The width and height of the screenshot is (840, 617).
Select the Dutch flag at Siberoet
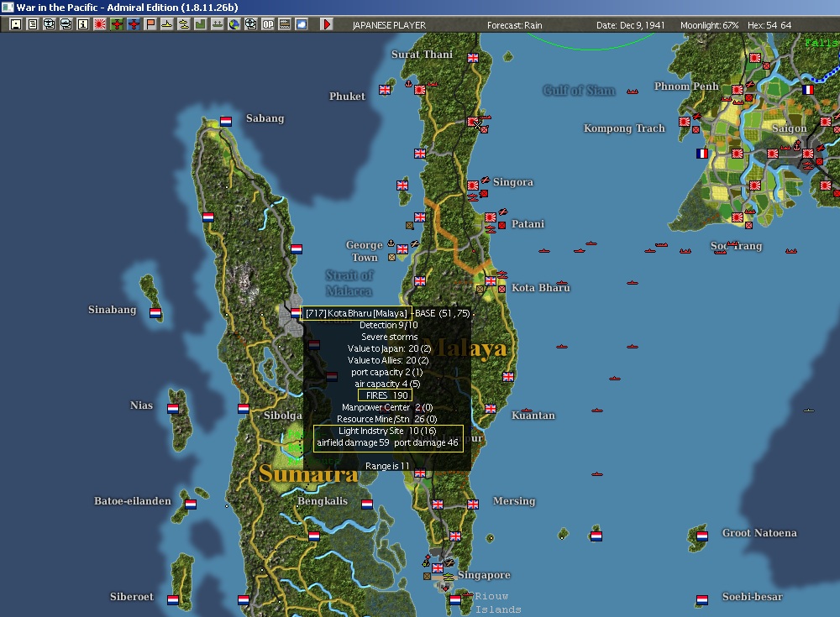[173, 600]
